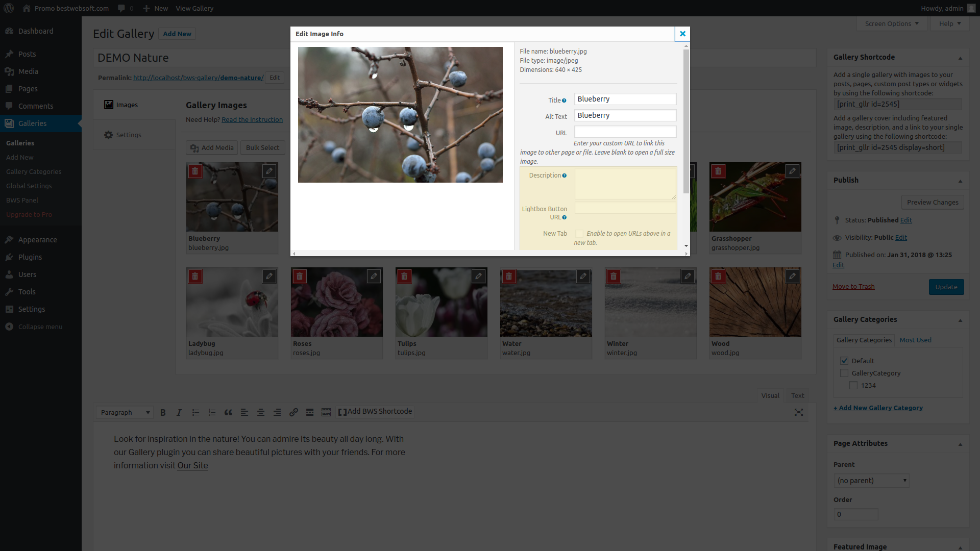
Task: Open pencil edit icon on Roses image
Action: tap(374, 276)
